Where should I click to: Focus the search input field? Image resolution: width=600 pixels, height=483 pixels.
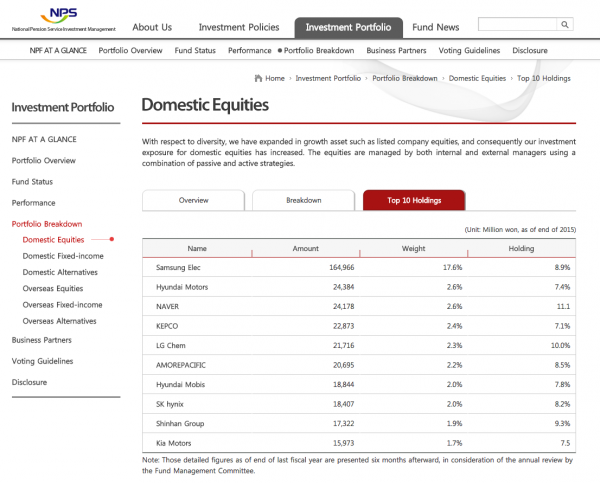coord(517,24)
